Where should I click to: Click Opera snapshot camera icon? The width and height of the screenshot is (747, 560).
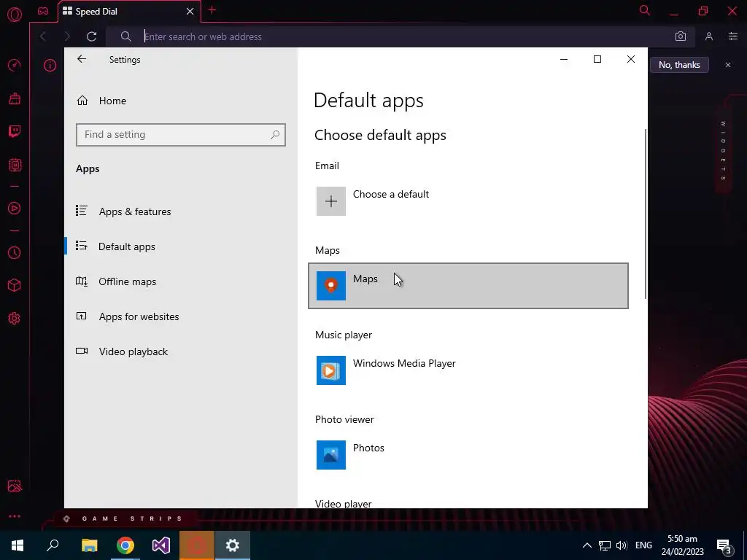coord(681,36)
